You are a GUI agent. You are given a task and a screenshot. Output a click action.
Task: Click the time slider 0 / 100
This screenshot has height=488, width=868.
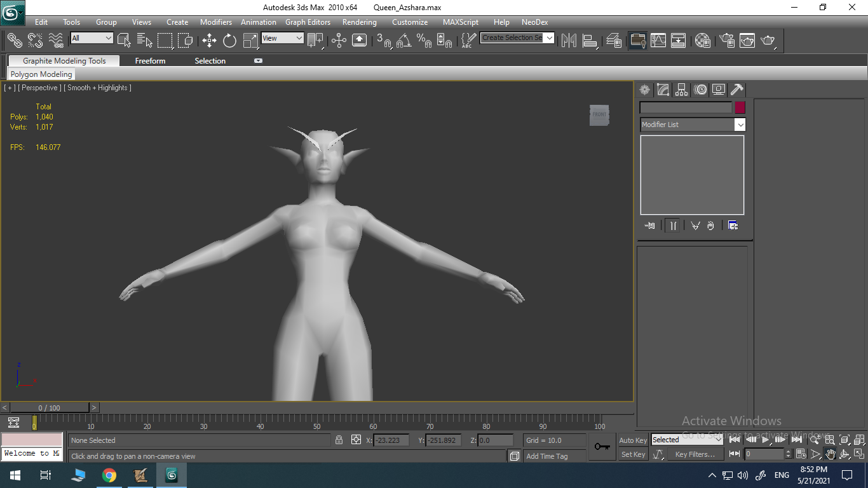[x=49, y=408]
